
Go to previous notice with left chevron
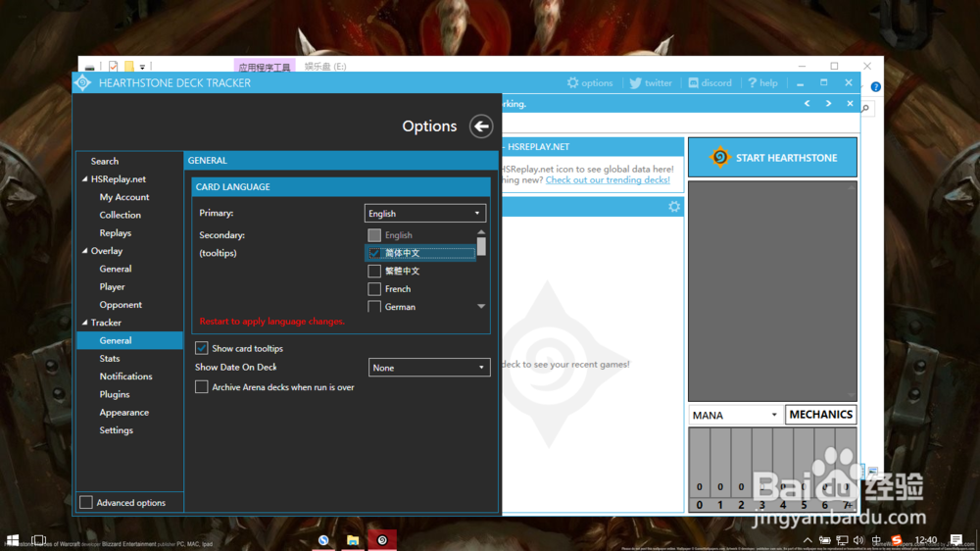click(807, 104)
